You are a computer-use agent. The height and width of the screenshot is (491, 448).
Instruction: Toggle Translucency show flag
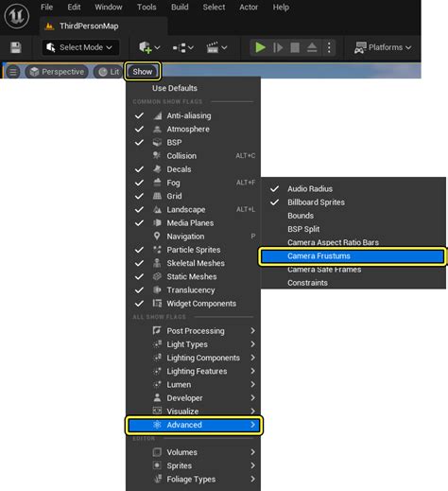coord(193,289)
